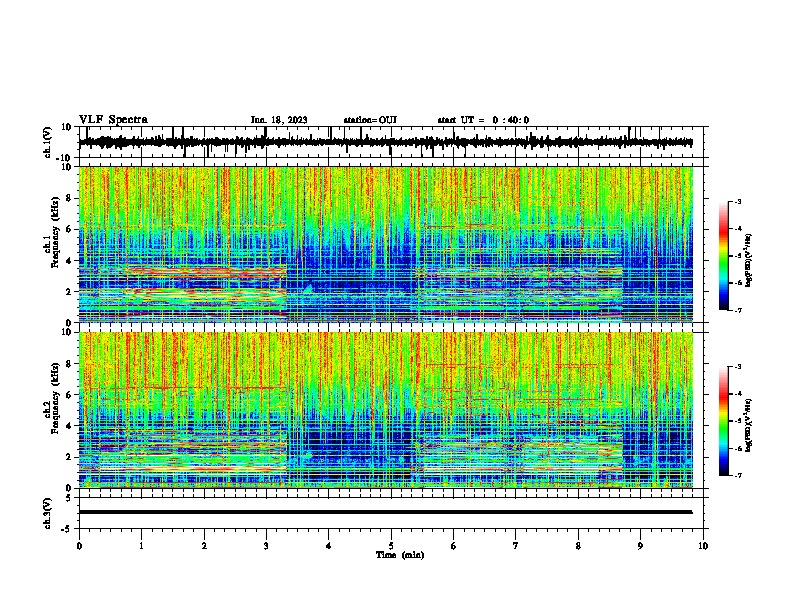Screen dimensions: 792x612
Task: Click the "9" tick on the time axis
Action: click(640, 546)
